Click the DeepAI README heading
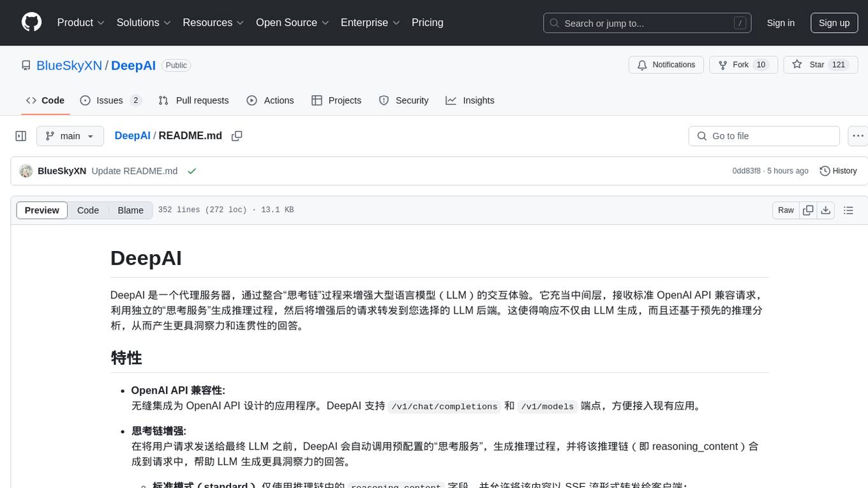This screenshot has height=488, width=868. [146, 258]
